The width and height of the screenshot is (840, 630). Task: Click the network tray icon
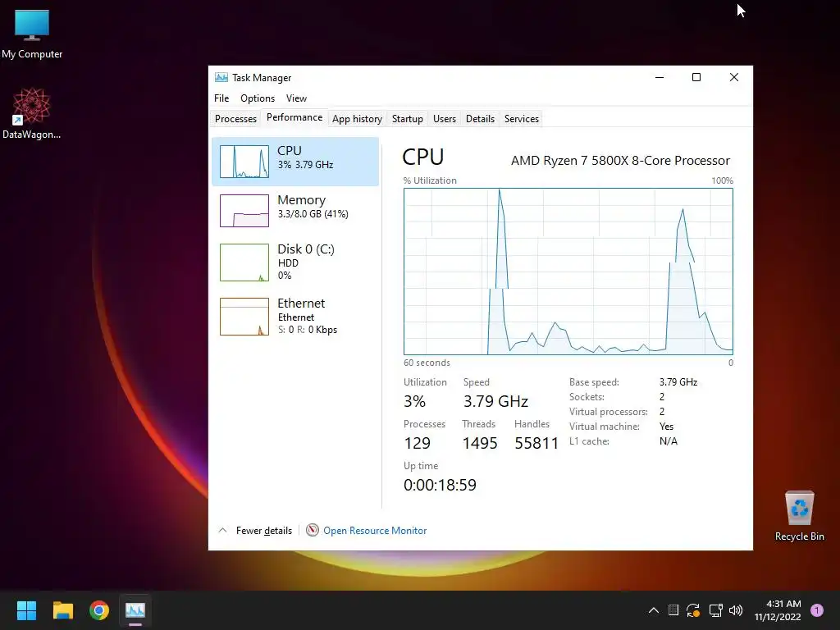(715, 610)
